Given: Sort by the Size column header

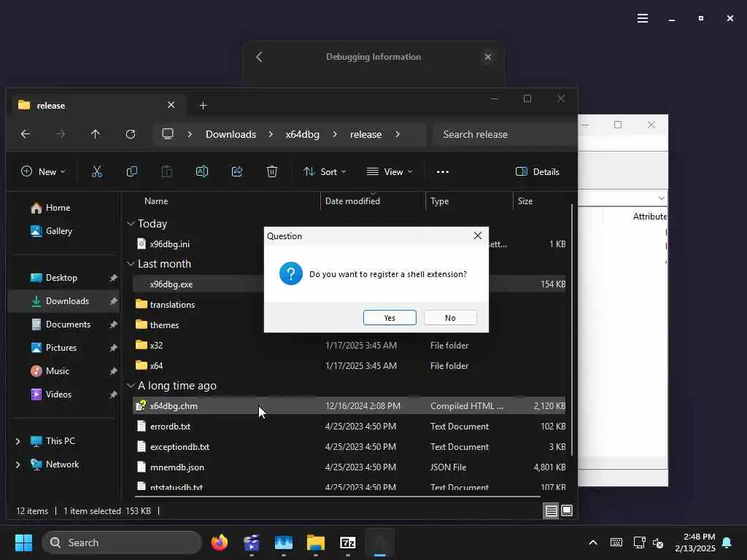Looking at the screenshot, I should pyautogui.click(x=525, y=201).
